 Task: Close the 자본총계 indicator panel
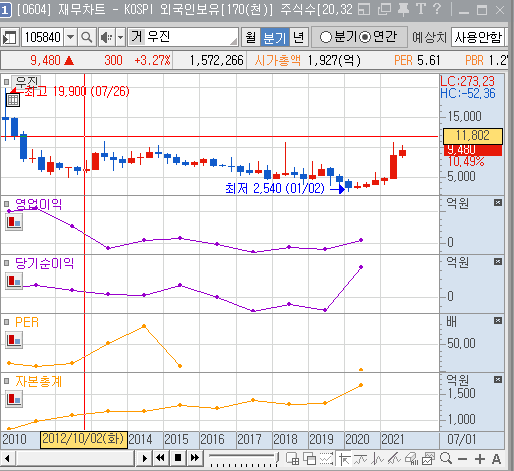[498, 380]
